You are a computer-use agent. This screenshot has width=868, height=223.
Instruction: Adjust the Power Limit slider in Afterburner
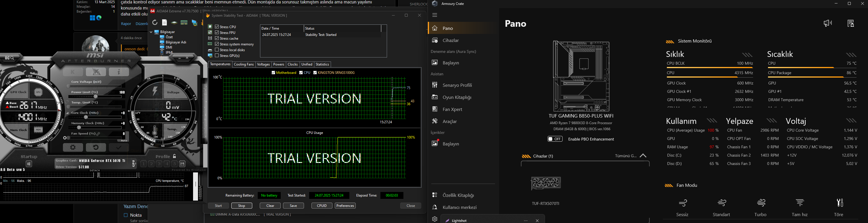(x=96, y=97)
